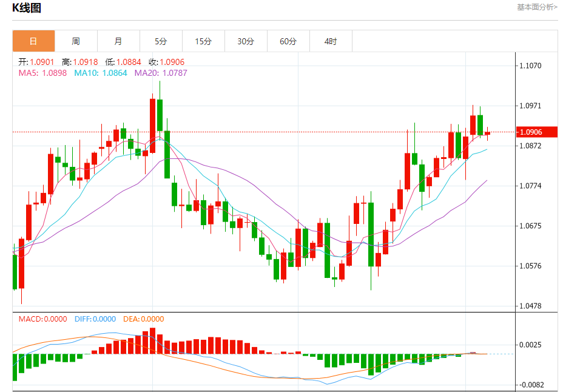
Task: Switch to the 周 weekly tab
Action: (x=76, y=41)
